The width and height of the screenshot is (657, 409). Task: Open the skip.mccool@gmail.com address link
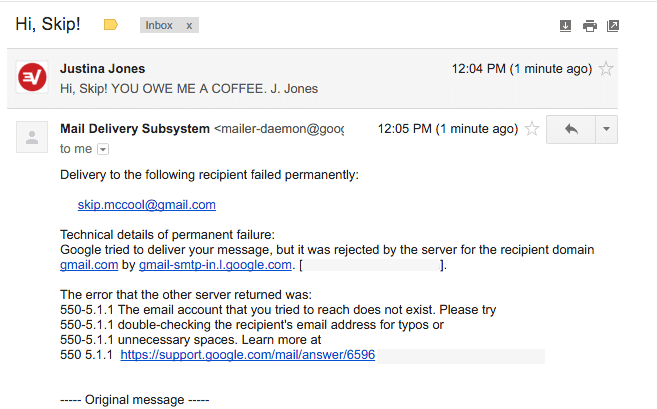tap(147, 204)
